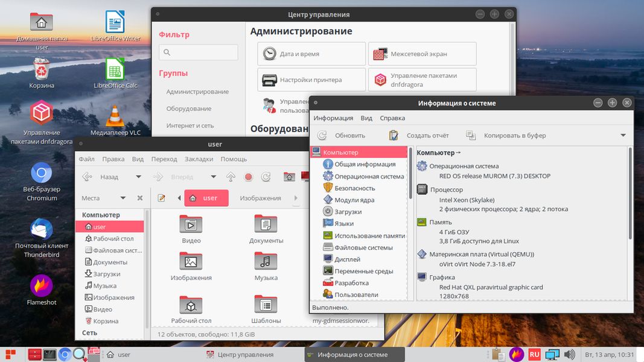Open Управление пакетами dnfdragora settings
The width and height of the screenshot is (644, 362).
pos(422,79)
